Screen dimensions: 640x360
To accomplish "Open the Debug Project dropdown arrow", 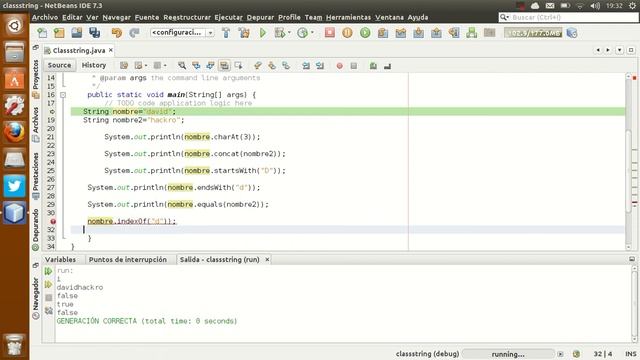I will [289, 33].
